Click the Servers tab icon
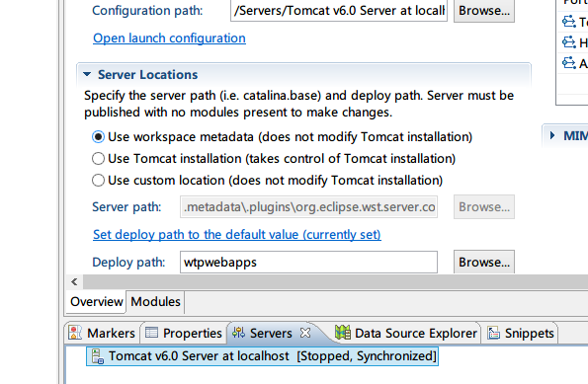 (238, 333)
